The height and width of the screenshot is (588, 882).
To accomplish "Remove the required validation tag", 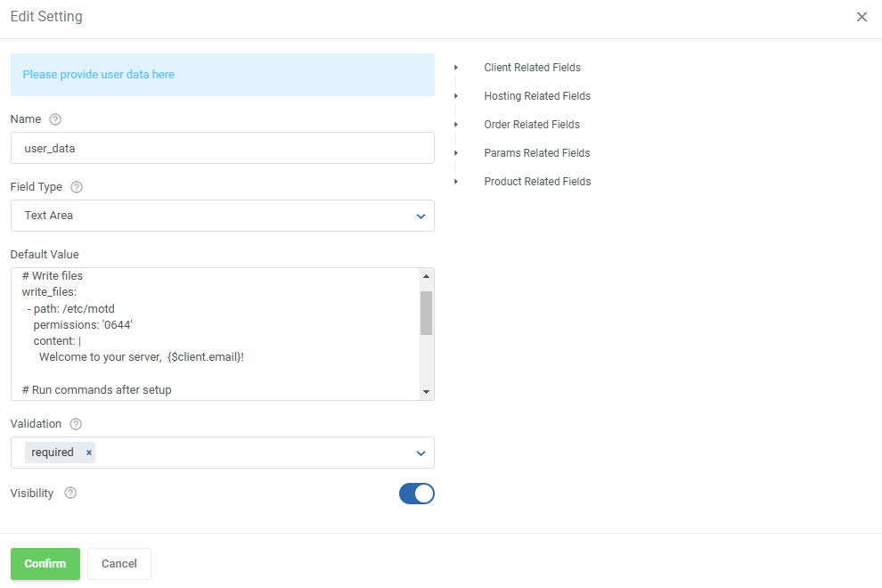I will 89,453.
